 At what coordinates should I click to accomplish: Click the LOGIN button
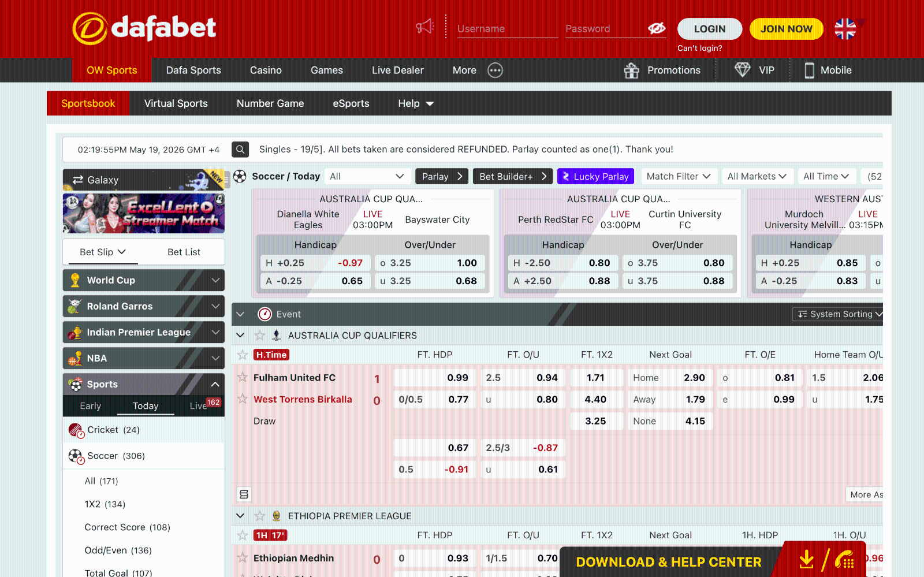710,29
